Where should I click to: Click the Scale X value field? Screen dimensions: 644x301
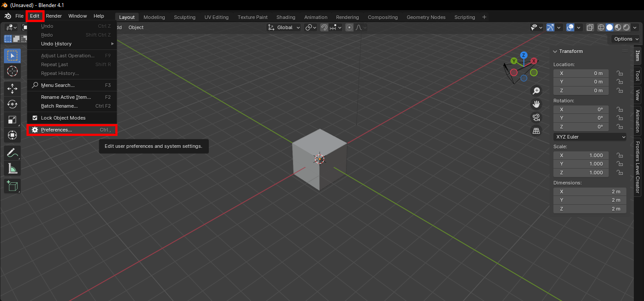click(x=581, y=155)
